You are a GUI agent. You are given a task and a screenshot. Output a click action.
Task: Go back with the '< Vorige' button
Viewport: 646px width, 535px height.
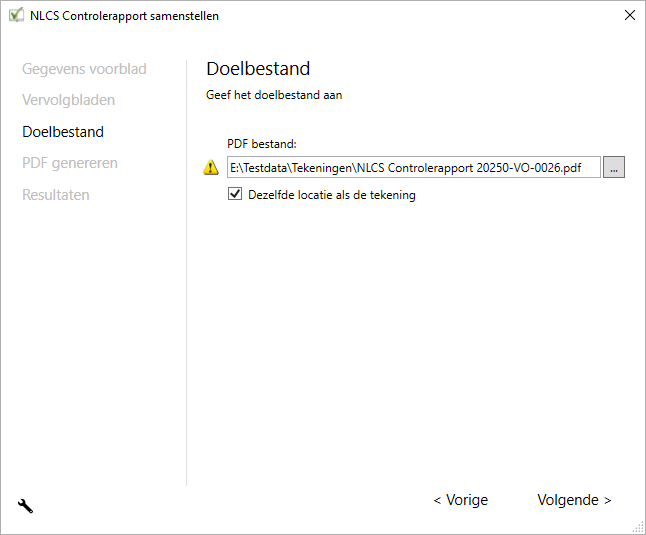click(460, 500)
